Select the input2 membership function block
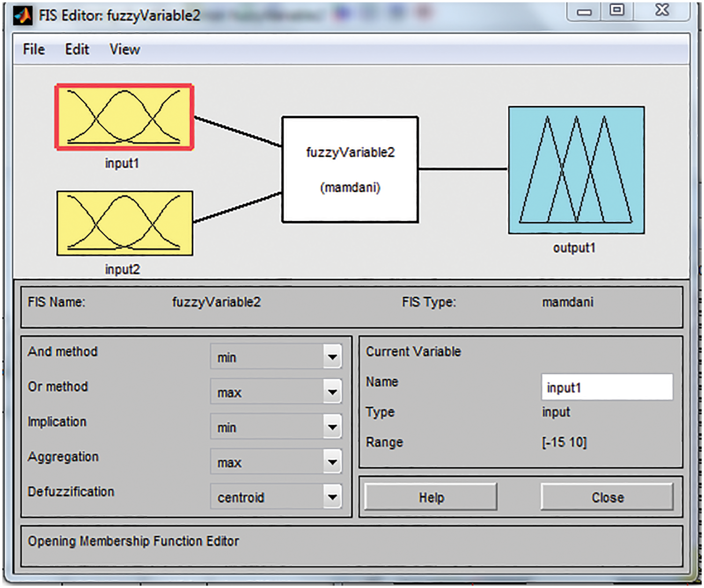Screen dimensions: 704x588 (x=125, y=223)
